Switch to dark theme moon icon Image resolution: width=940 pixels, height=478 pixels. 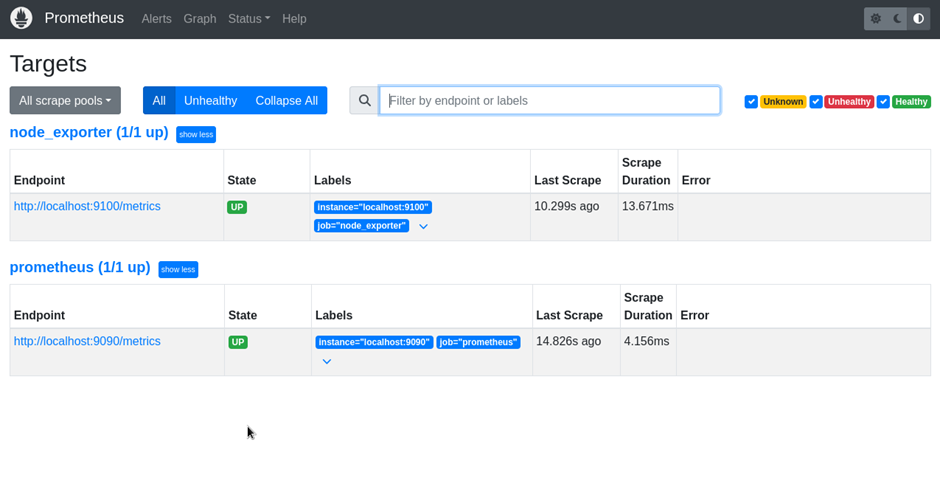897,19
